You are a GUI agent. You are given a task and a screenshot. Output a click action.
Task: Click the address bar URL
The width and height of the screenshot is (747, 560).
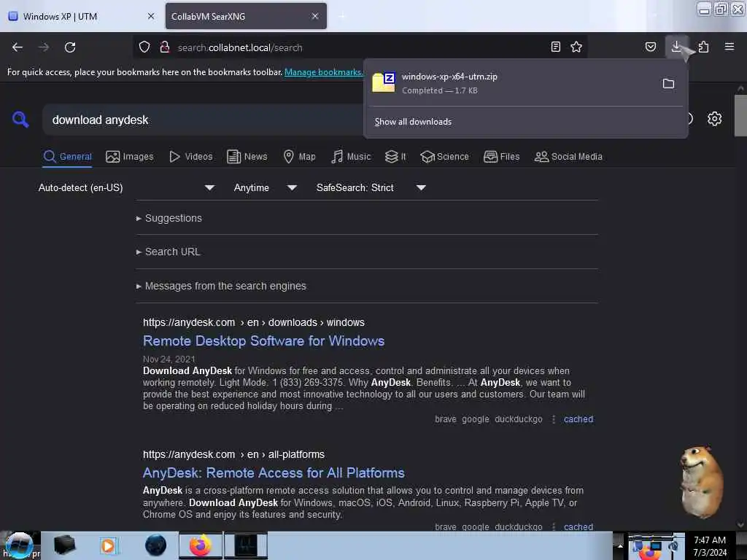click(x=240, y=47)
